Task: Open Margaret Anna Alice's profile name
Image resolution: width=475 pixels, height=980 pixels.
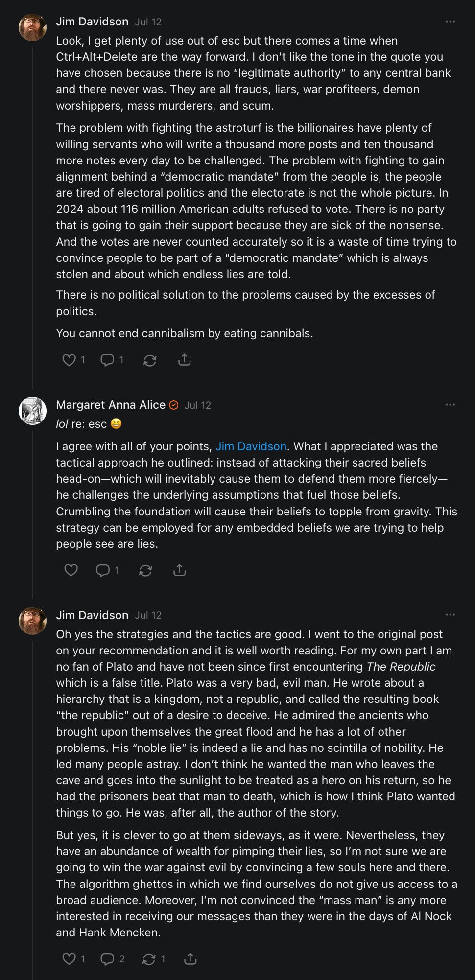Action: tap(111, 405)
